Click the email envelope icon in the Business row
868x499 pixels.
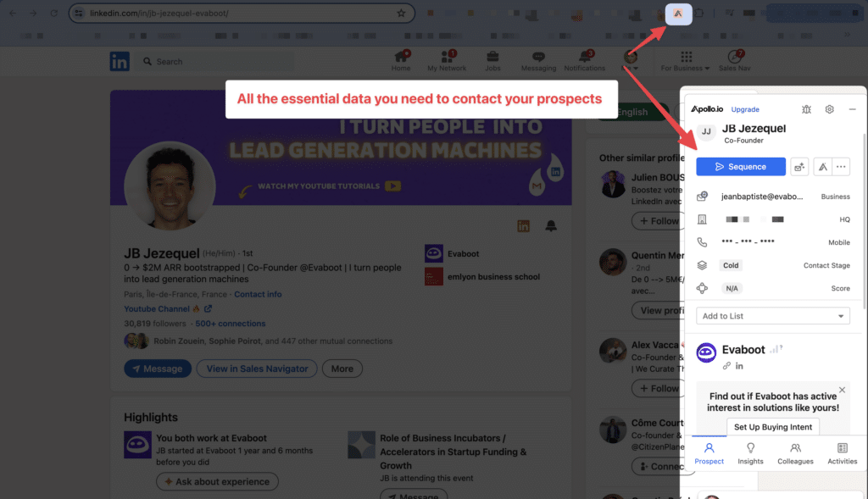click(x=702, y=197)
